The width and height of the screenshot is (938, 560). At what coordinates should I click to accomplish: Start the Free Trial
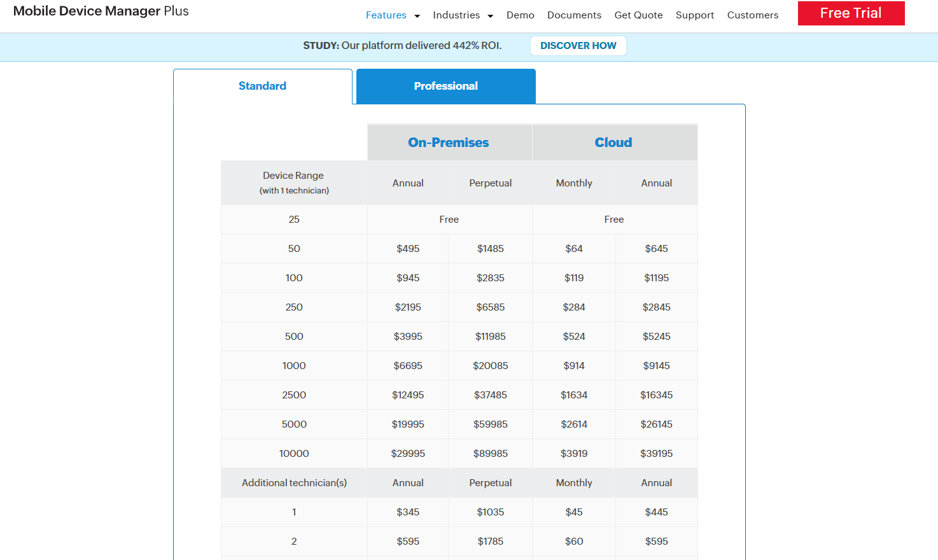click(851, 13)
